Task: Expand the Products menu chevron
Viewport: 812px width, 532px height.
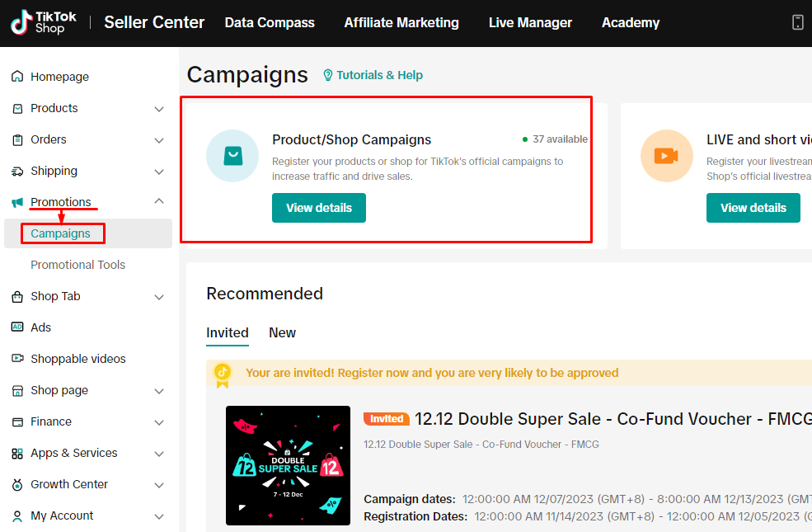Action: pos(159,109)
